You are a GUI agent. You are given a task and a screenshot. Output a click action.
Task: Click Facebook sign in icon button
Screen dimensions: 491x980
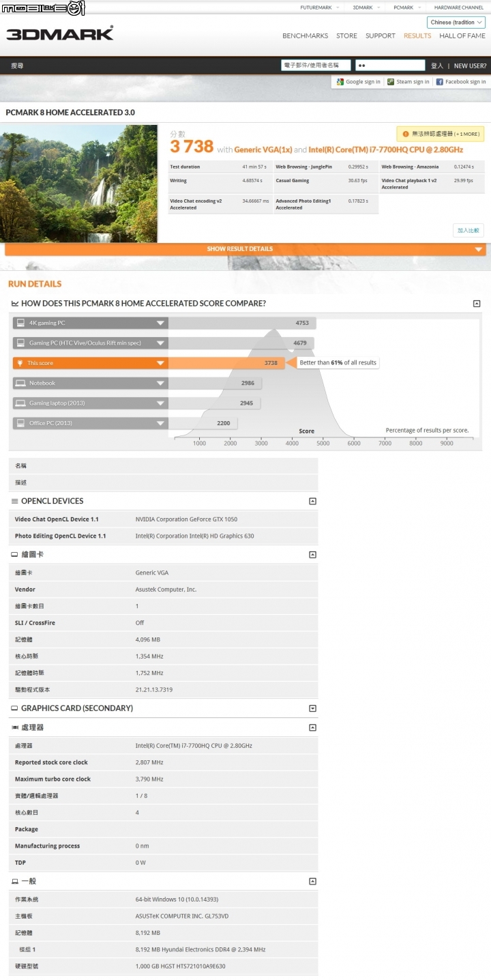point(440,82)
